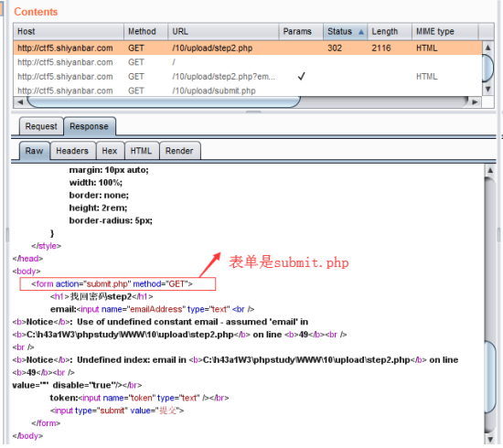Click the form action submit.php line
Viewport: 503px width, 448px height.
(x=112, y=284)
